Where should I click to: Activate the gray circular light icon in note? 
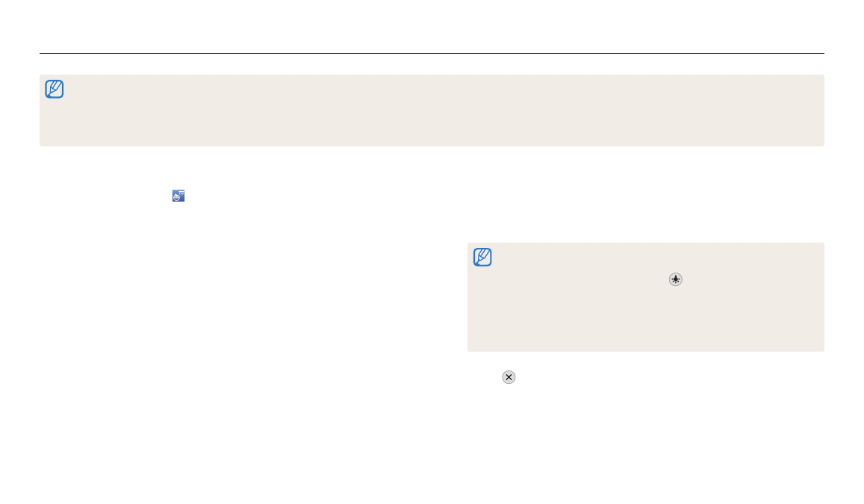pos(675,279)
